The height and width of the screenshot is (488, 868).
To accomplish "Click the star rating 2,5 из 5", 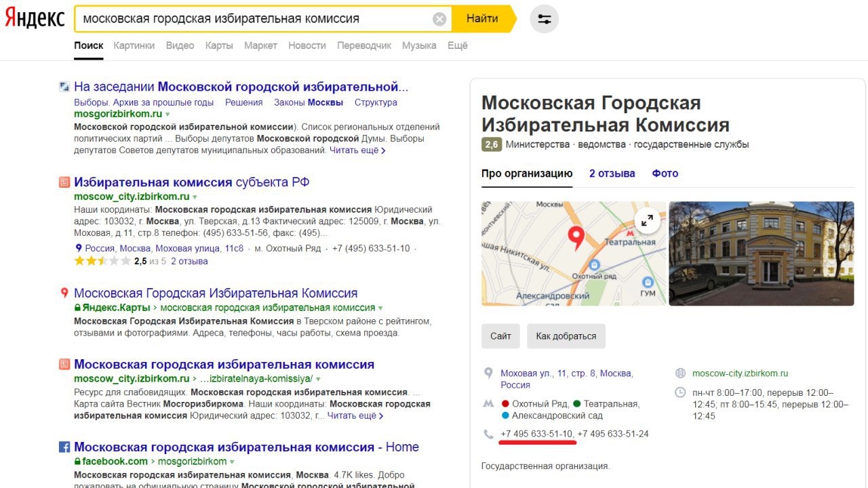I will click(102, 261).
